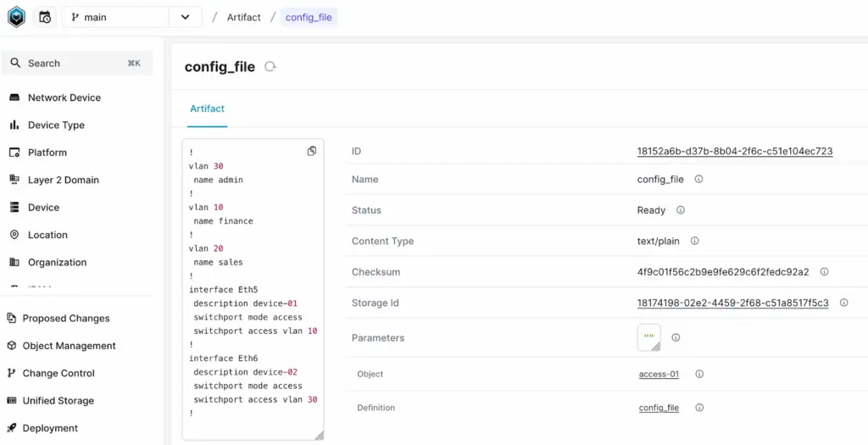
Task: Click the Object Management cube icon
Action: click(11, 345)
